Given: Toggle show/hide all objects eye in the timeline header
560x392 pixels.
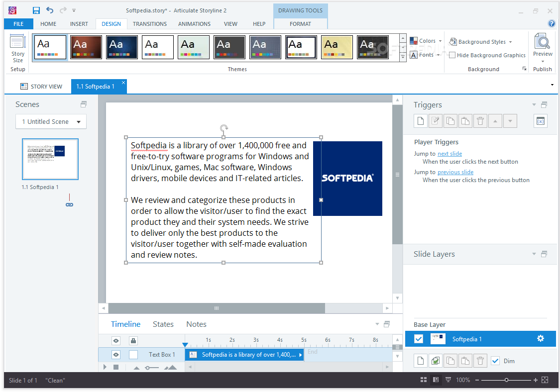Looking at the screenshot, I should point(116,341).
